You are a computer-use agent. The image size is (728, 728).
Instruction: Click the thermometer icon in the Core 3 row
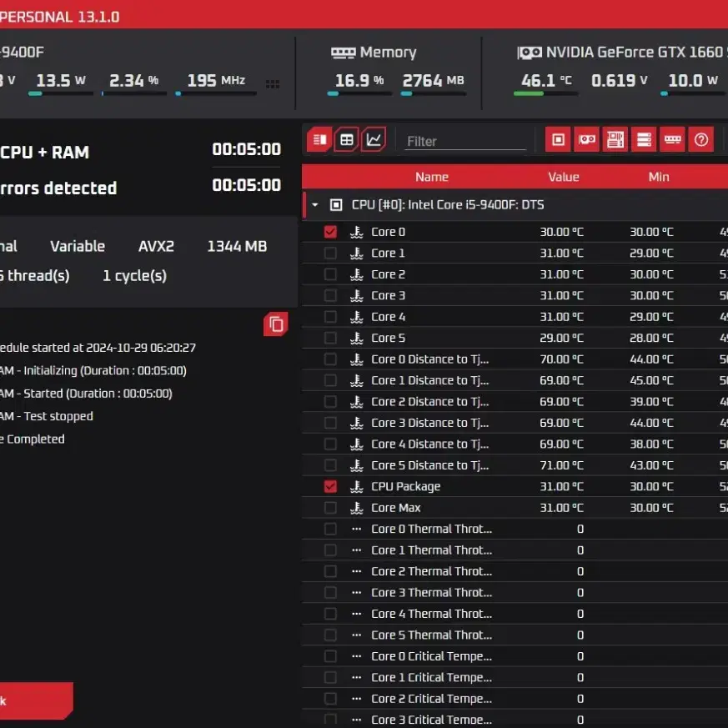357,296
